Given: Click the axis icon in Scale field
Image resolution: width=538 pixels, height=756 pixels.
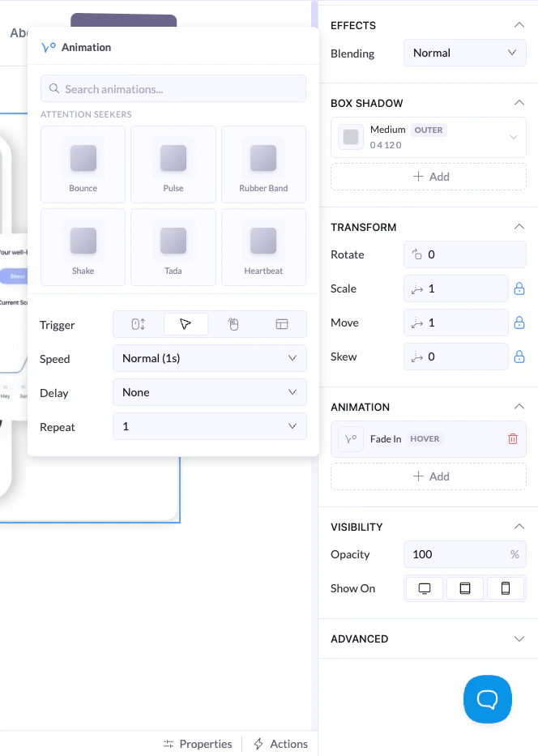Looking at the screenshot, I should tap(416, 289).
